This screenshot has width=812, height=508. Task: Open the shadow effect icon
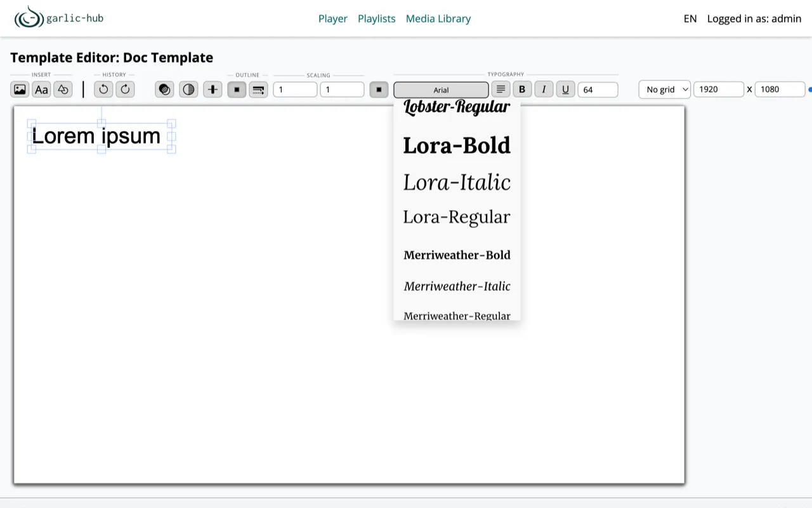point(164,90)
